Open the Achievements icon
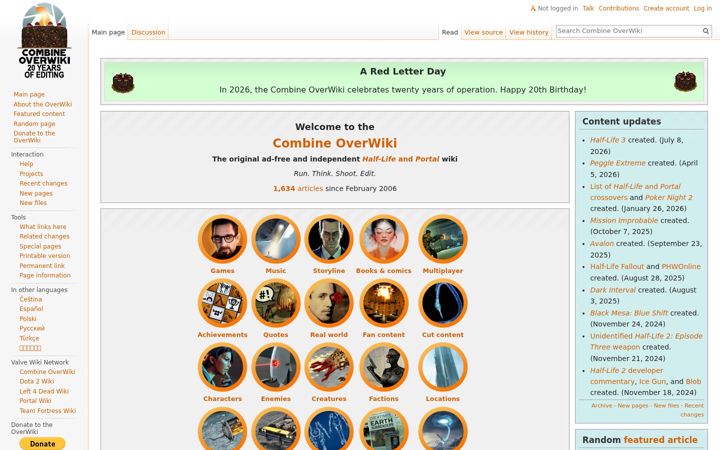Viewport: 720px width, 450px height. pos(222,303)
